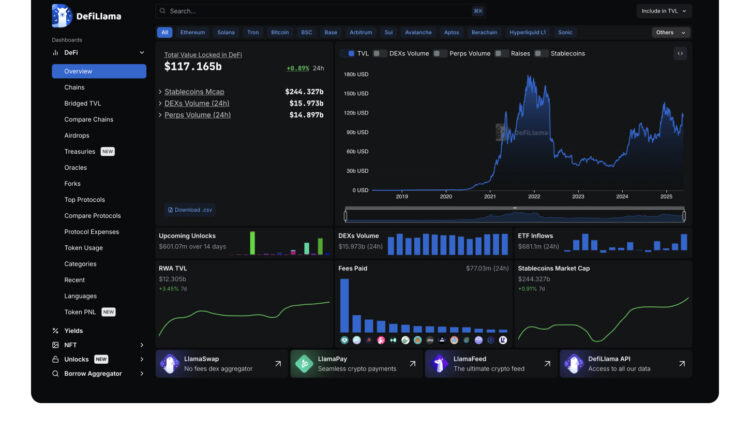This screenshot has height=430, width=750.
Task: Click the LlamaFeed llama icon
Action: 439,363
